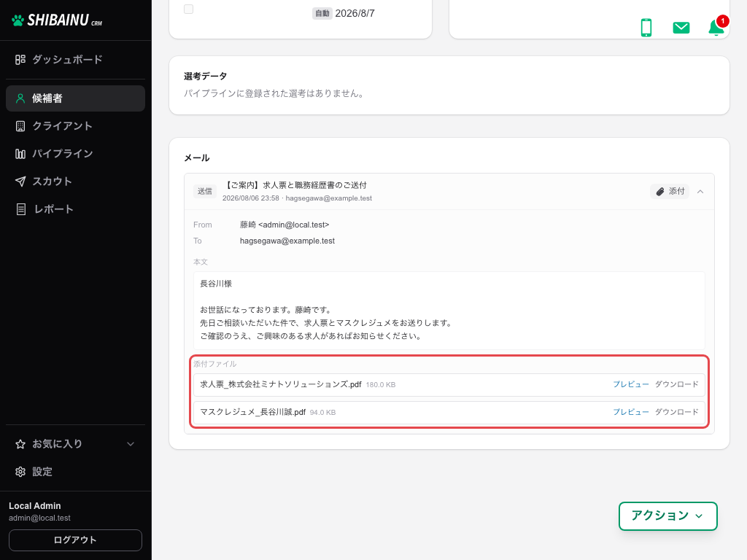Click the green smartphone icon
The height and width of the screenshot is (560, 747).
click(x=646, y=28)
